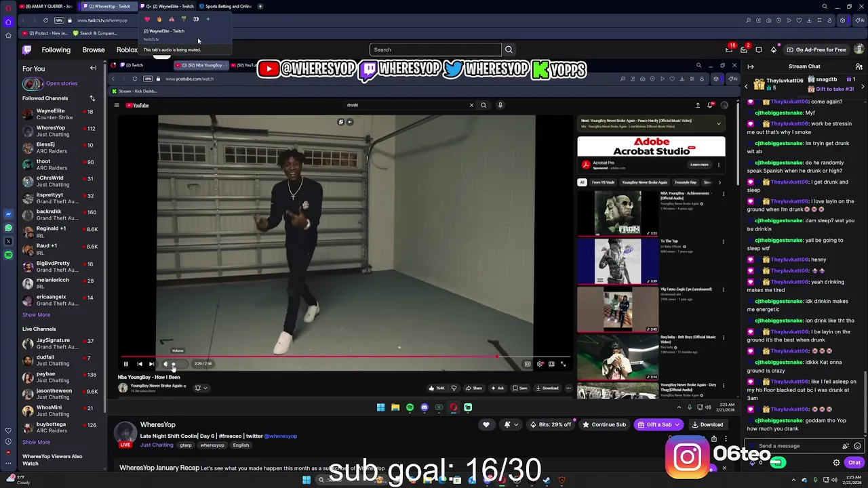868x488 pixels.
Task: Open the Twitch Prime loot icon
Action: 729,49
